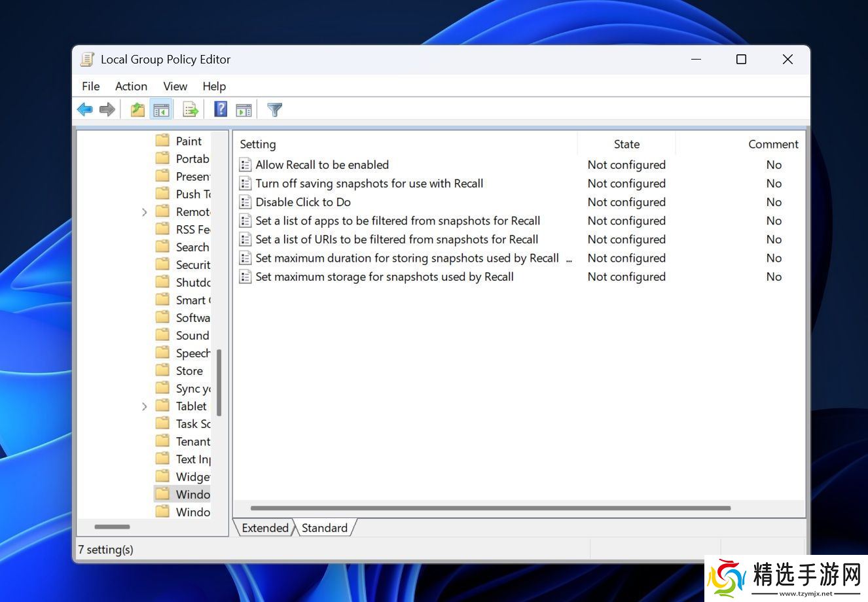Toggle the show/hide console tree icon

pos(161,109)
